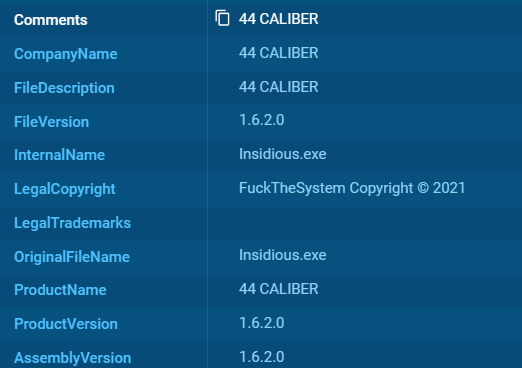Select the '44 CALIBER' value in the Comments row
The image size is (522, 368).
[x=278, y=19]
